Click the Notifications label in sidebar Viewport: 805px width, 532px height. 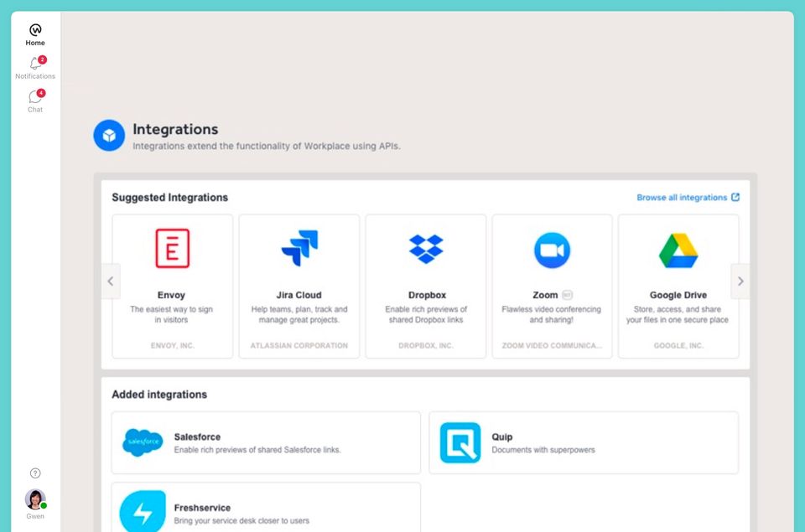coord(35,76)
